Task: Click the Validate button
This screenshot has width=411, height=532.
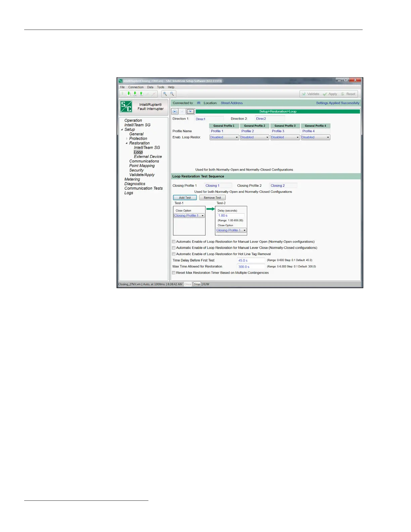Action: [x=310, y=94]
